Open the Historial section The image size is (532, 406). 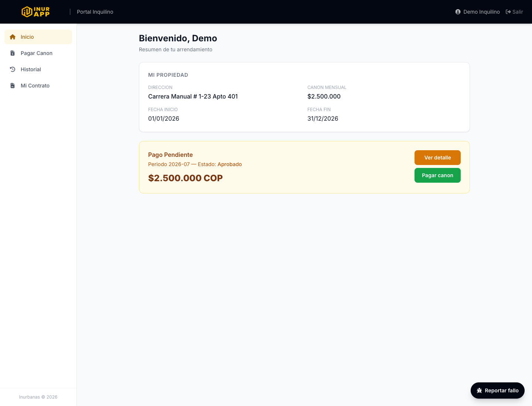[x=38, y=69]
